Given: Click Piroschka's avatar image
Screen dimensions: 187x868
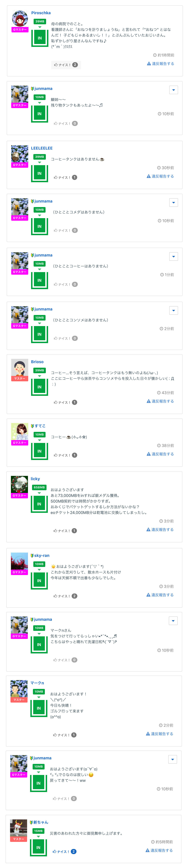Looking at the screenshot, I should pos(20,18).
